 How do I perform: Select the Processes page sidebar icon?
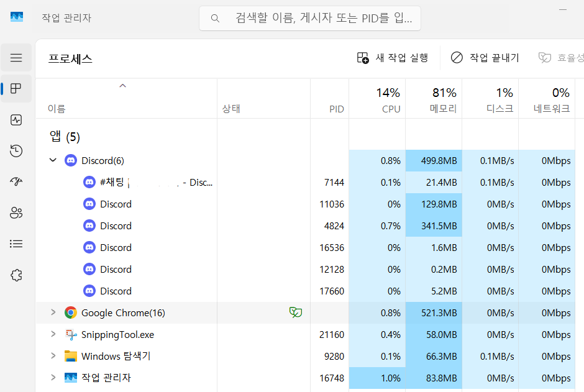(x=16, y=89)
